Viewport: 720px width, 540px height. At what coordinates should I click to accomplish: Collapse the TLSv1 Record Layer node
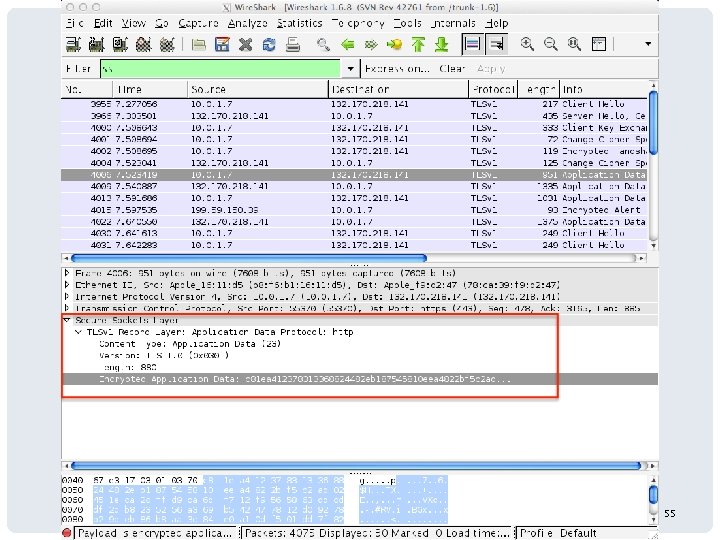click(x=79, y=332)
